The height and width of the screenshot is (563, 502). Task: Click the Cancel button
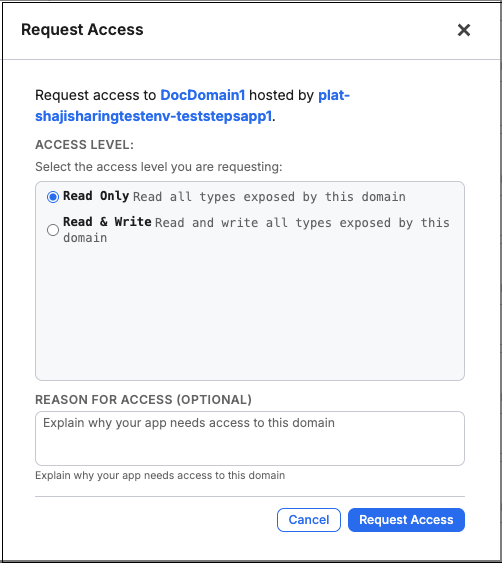click(309, 520)
